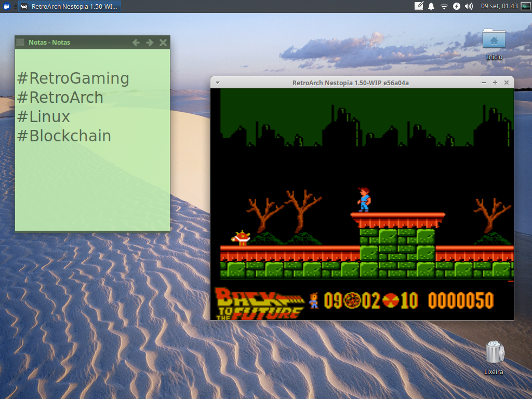The image size is (532, 399).
Task: Open the Notas window menu icon
Action: (x=20, y=43)
